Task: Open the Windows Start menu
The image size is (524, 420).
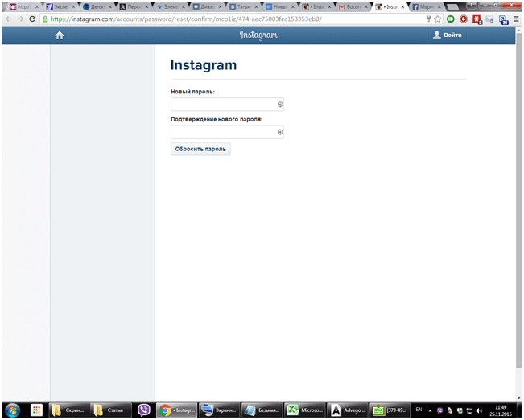Action: [x=12, y=410]
